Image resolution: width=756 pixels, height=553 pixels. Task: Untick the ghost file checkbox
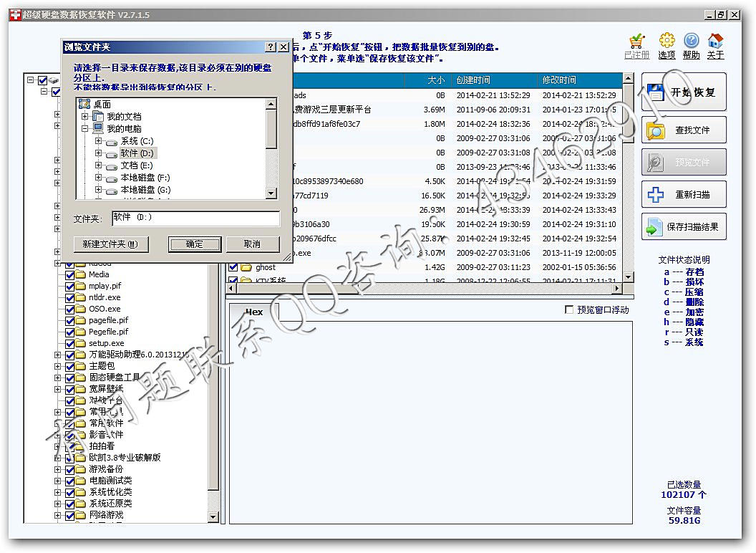pos(233,267)
